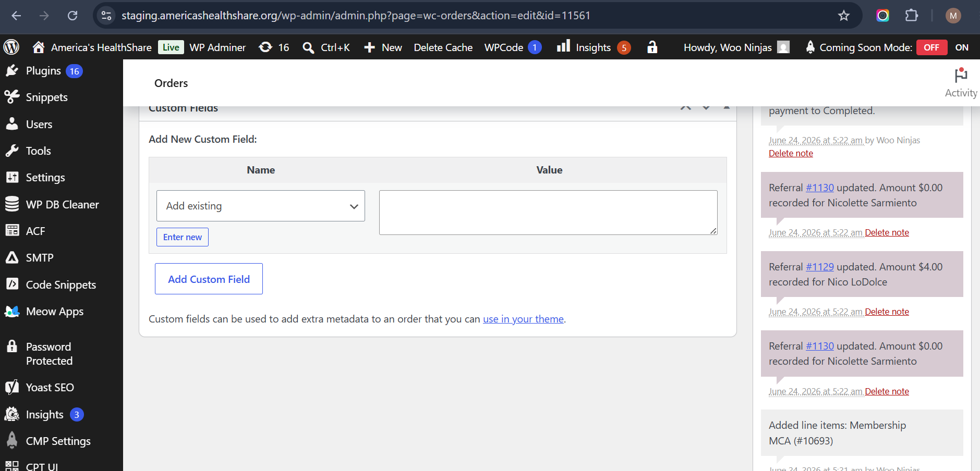Open first referral #1130 link in notes

click(x=820, y=188)
